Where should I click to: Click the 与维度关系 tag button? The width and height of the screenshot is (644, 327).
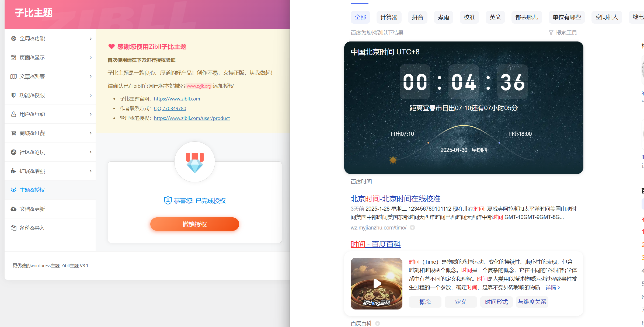pos(532,302)
